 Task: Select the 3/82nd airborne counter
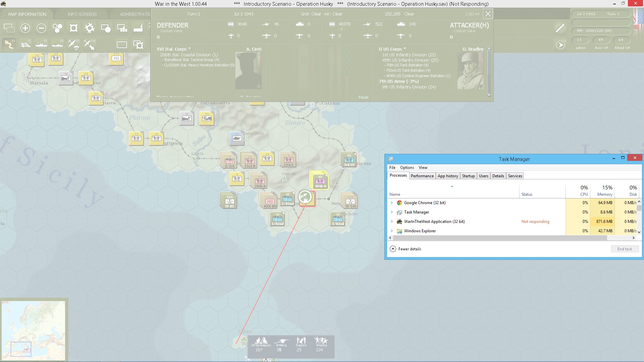(x=338, y=219)
